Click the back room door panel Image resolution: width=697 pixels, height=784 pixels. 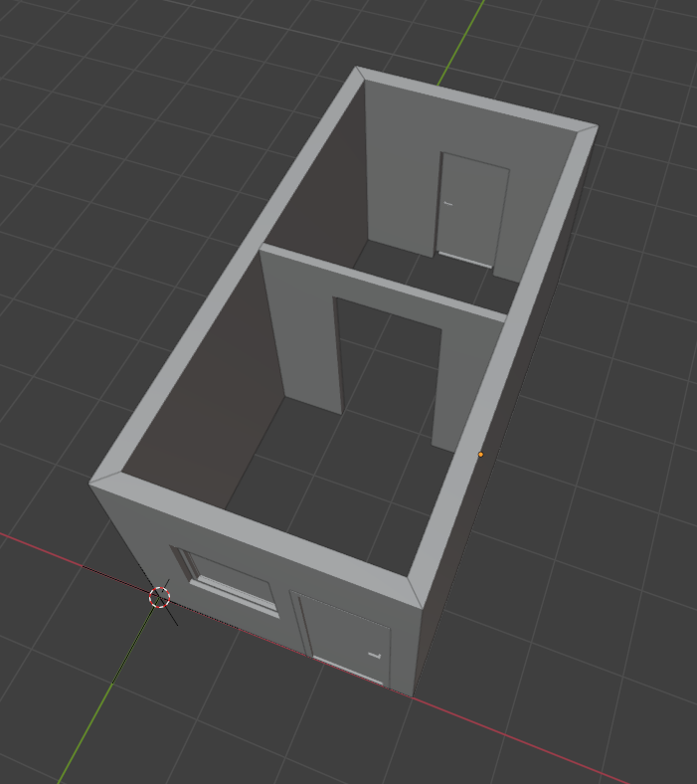click(x=473, y=211)
